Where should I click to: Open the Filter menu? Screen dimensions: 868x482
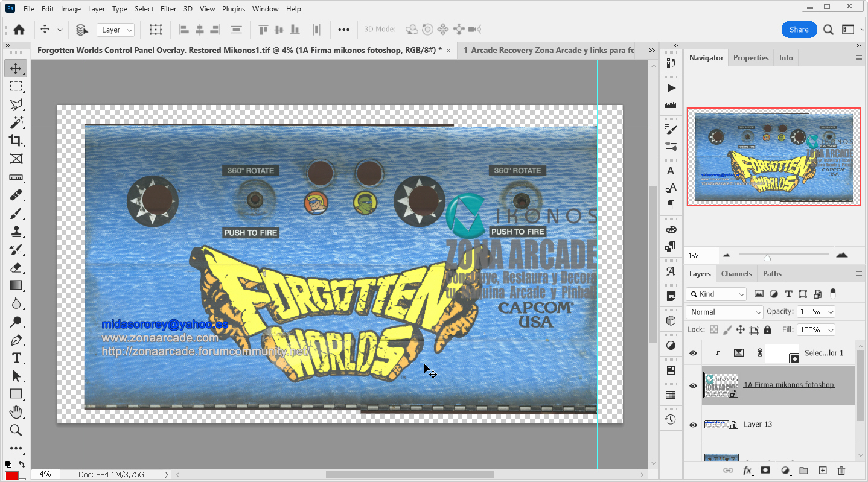[168, 8]
